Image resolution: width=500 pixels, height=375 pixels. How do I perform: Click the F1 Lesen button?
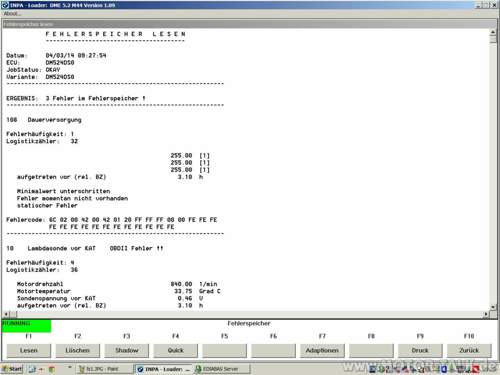pos(29,351)
